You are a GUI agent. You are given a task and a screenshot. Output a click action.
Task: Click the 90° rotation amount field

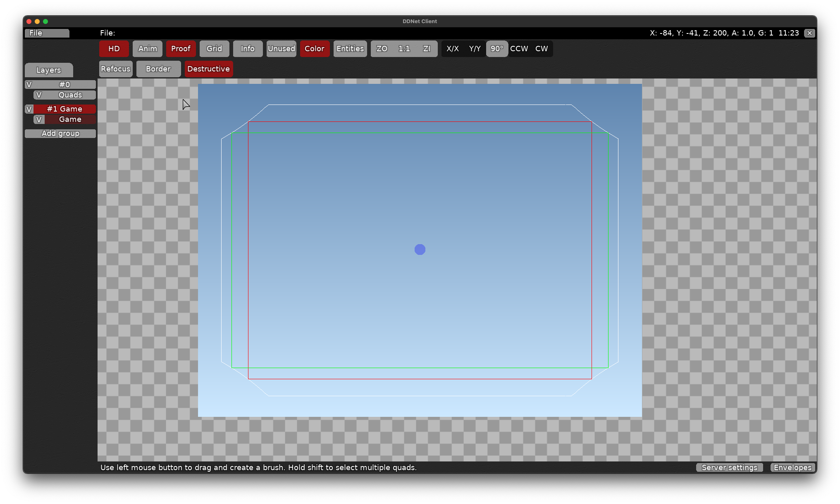coord(497,49)
